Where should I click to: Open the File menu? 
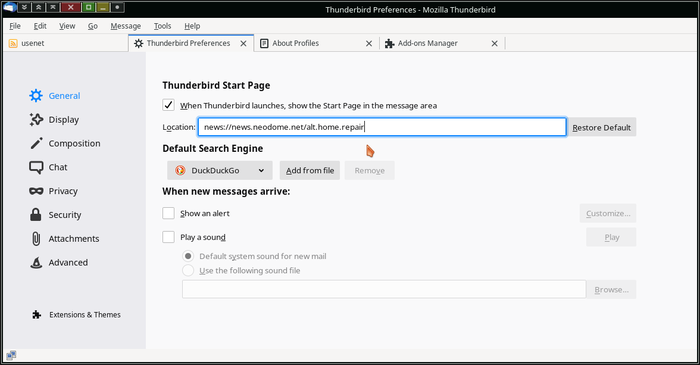(x=15, y=26)
